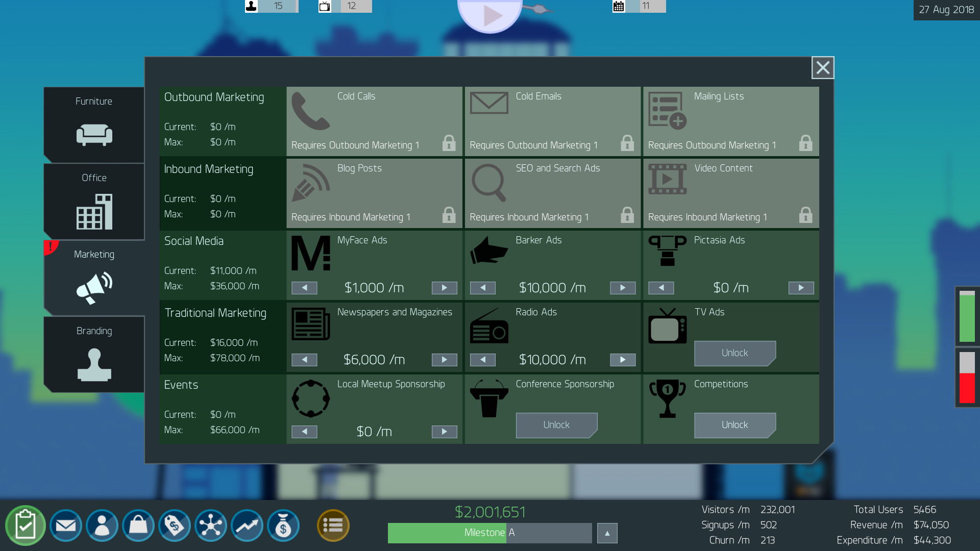Increase Newspapers and Magazines budget
980x551 pixels.
(x=445, y=360)
